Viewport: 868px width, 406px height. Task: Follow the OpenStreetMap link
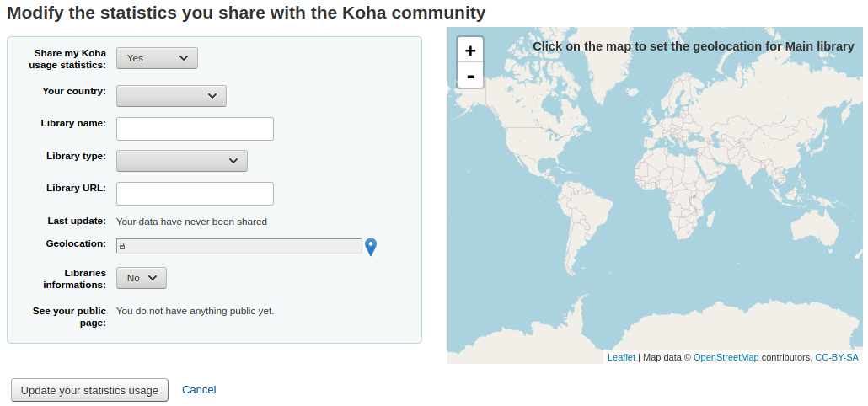coord(726,357)
